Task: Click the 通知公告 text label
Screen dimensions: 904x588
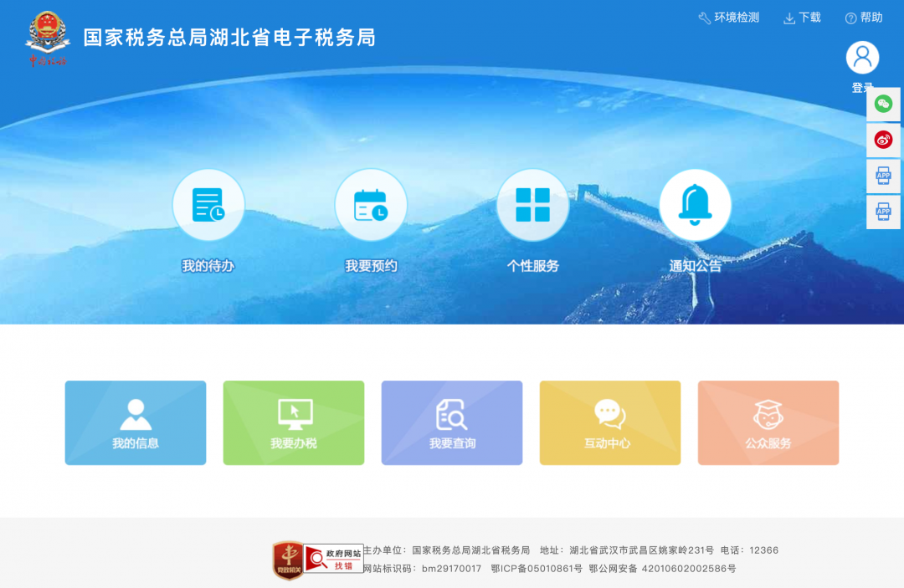Action: click(695, 266)
